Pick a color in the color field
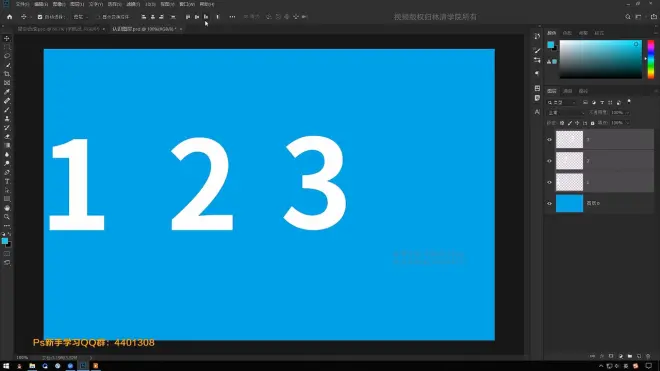660x371 pixels. coord(601,59)
